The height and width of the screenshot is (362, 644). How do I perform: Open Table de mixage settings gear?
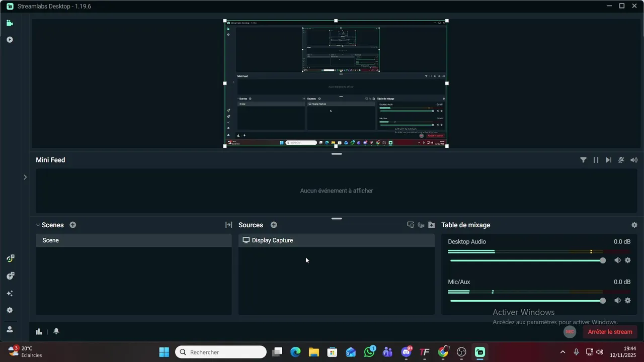(634, 225)
